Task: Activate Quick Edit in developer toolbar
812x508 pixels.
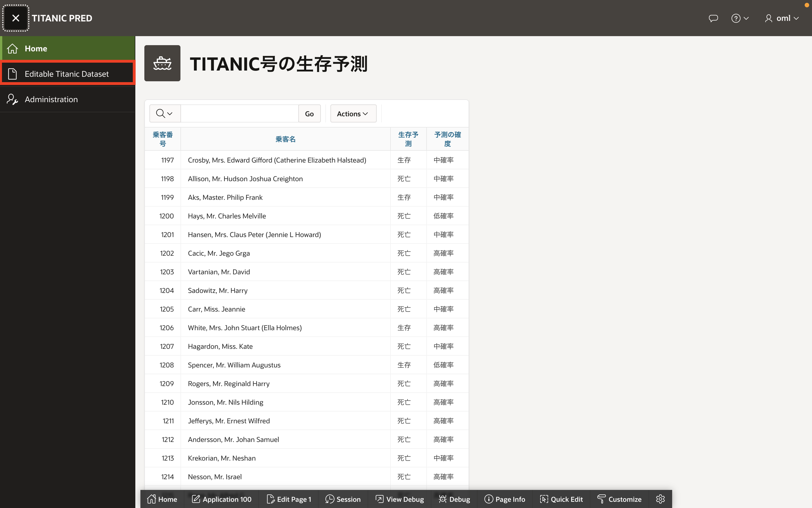Action: click(561, 499)
